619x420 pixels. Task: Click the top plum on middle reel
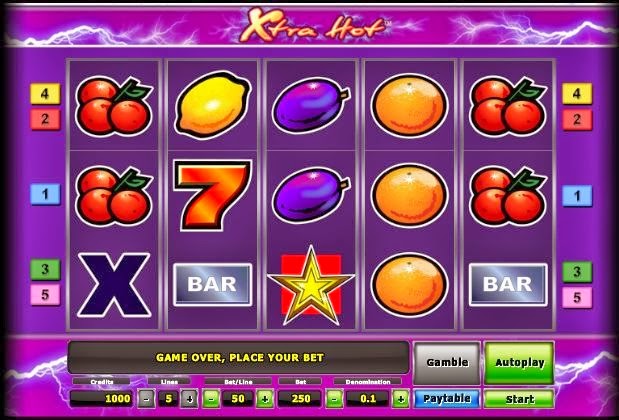(x=311, y=105)
